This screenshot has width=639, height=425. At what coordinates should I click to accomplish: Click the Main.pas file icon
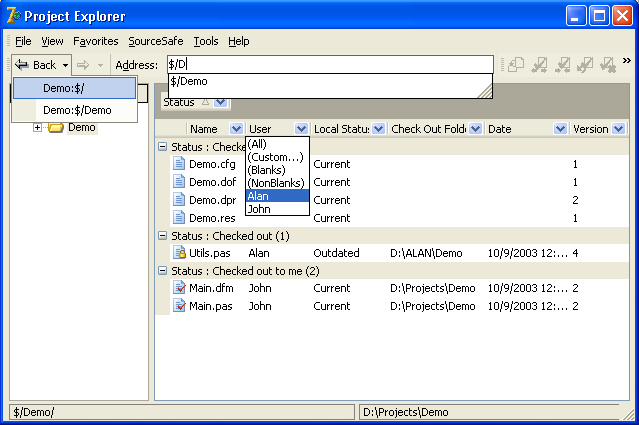click(x=180, y=306)
